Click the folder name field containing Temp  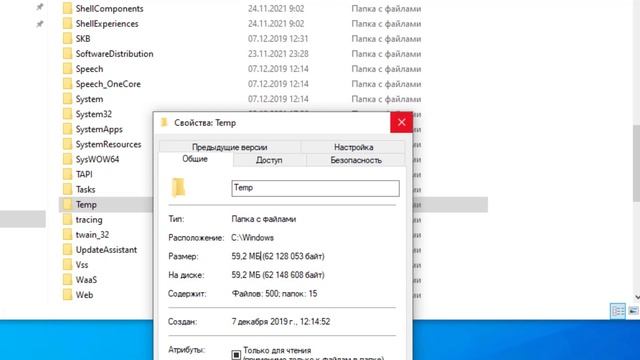click(x=315, y=188)
